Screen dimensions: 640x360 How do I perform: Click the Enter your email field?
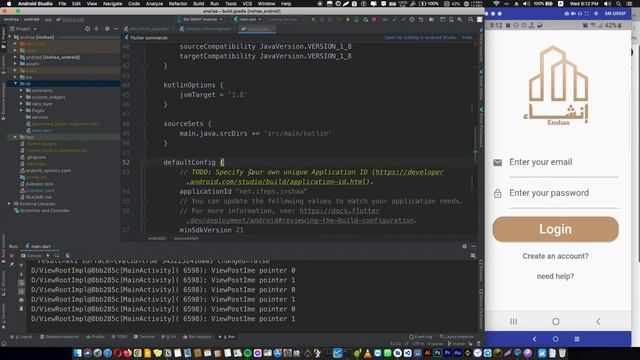564,162
